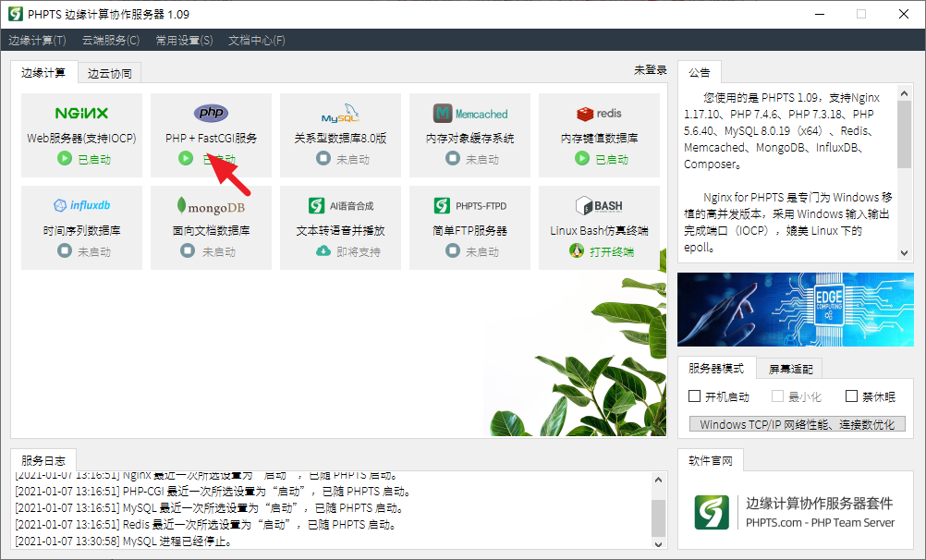The width and height of the screenshot is (926, 560).
Task: Open the 文档中心(F) menu
Action: (x=257, y=40)
